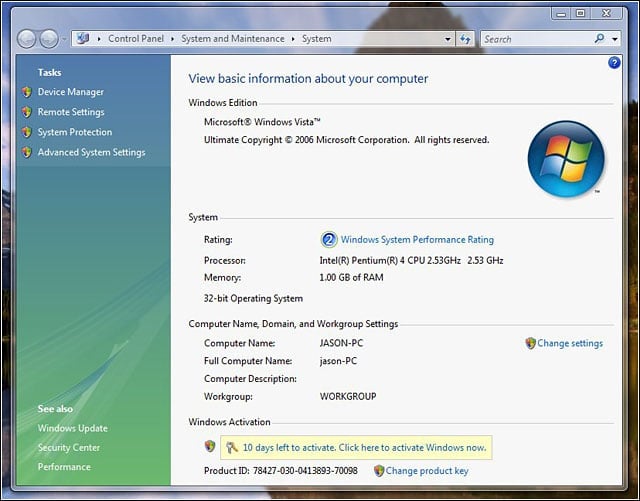
Task: Click the jason-PC full computer name value
Action: tap(338, 361)
